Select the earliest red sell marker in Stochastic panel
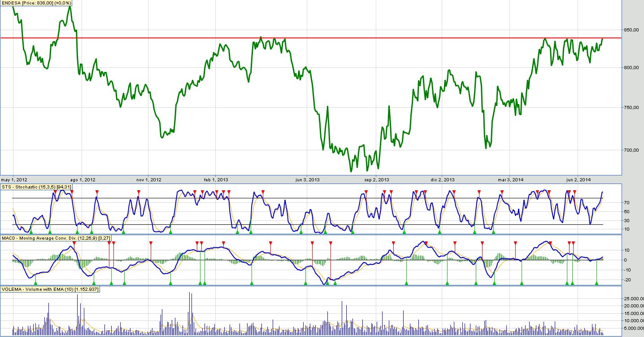The width and height of the screenshot is (644, 337). [55, 192]
